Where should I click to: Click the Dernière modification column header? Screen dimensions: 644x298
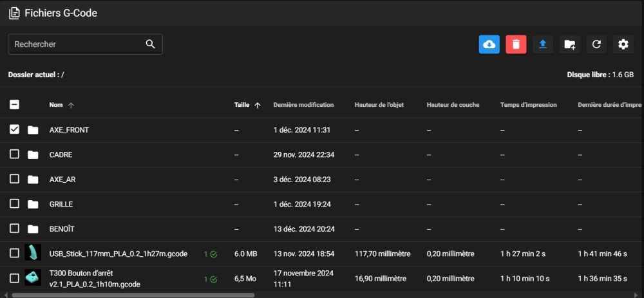303,105
